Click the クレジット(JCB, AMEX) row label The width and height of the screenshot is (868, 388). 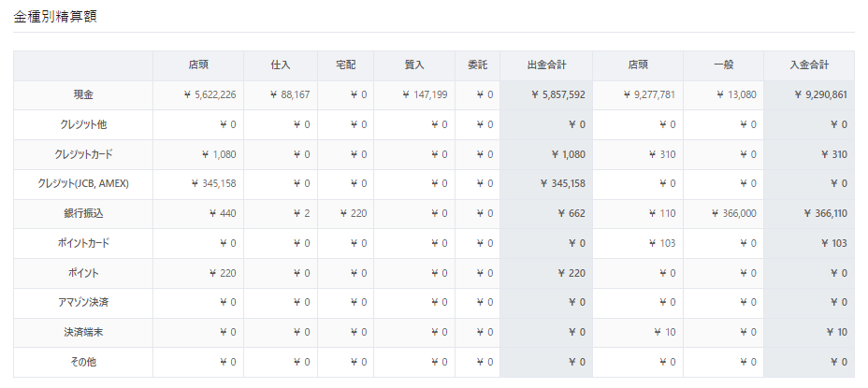[83, 184]
